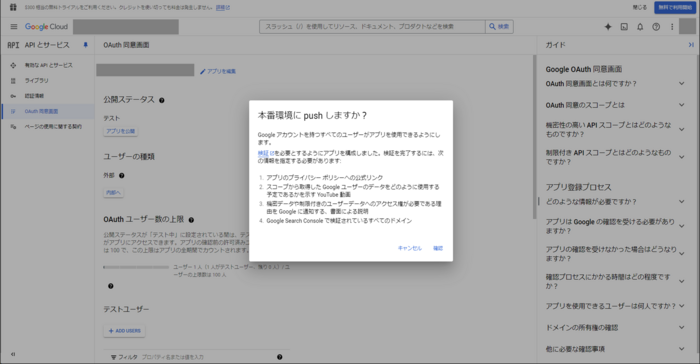The width and height of the screenshot is (700, 364).
Task: Expand OAuth 同意のスコープとは
Action: pos(615,105)
